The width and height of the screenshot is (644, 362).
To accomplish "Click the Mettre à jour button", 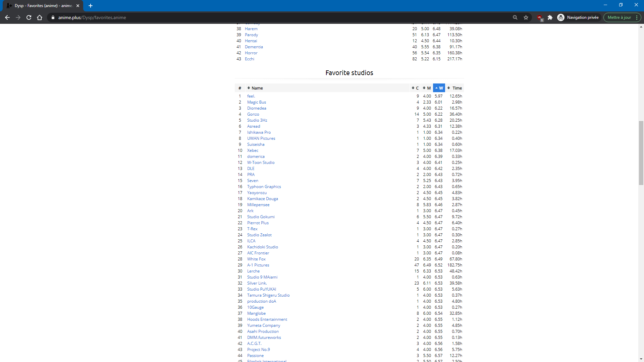I will pos(619,17).
